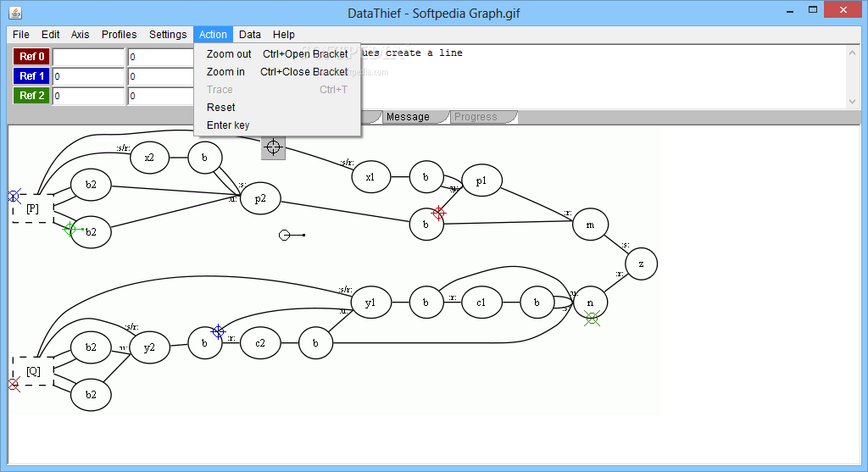Viewport: 868px width, 472px height.
Task: Click node y1 in the graph
Action: click(x=370, y=303)
